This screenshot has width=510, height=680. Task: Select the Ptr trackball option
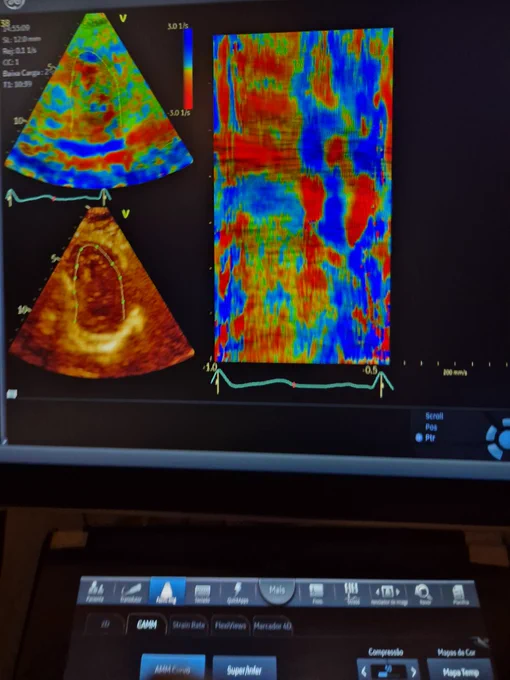(425, 438)
